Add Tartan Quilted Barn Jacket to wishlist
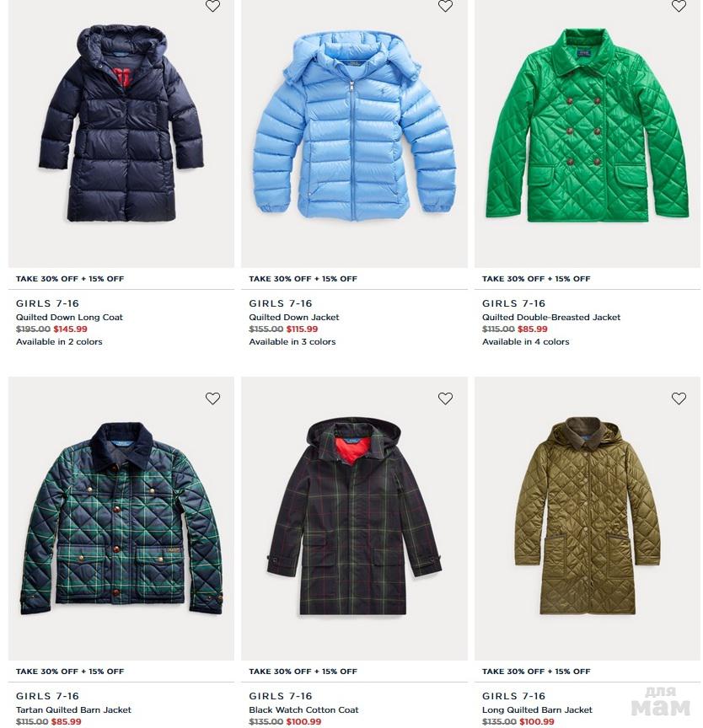This screenshot has height=728, width=703. pyautogui.click(x=212, y=399)
